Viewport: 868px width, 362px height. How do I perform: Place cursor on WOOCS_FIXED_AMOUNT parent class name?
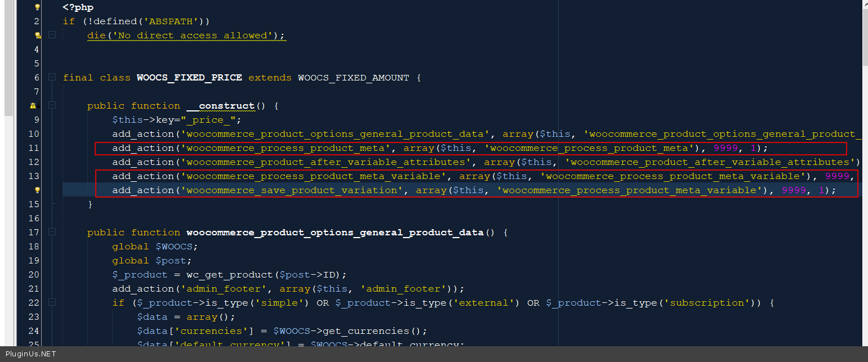353,78
